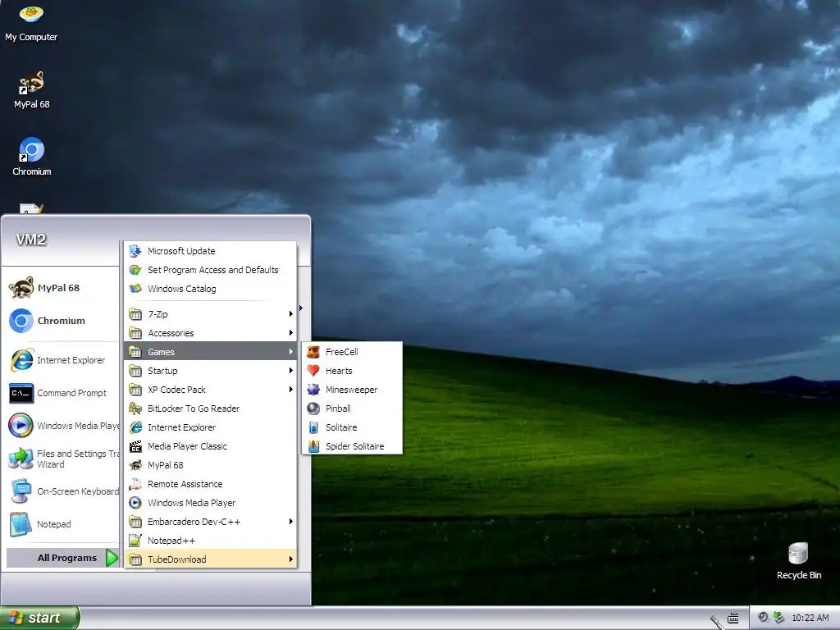Open Internet Explorer in All Programs list

210,427
